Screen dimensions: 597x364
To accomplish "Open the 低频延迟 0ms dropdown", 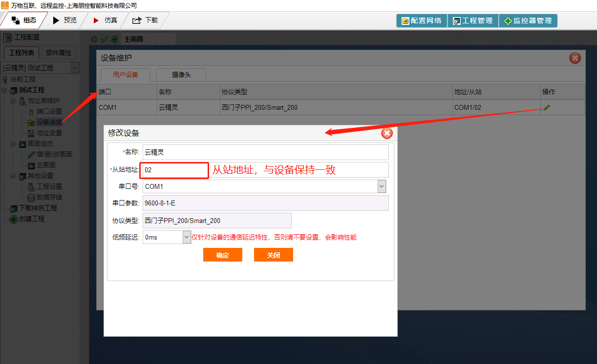I will pos(186,237).
